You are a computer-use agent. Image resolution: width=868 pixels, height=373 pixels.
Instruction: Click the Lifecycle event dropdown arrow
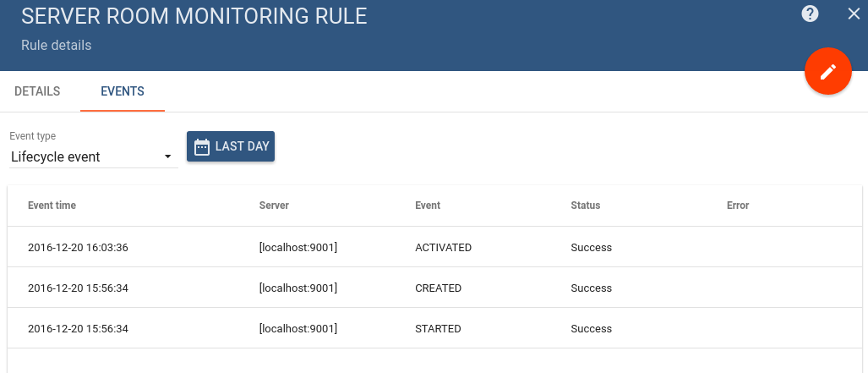pyautogui.click(x=167, y=157)
